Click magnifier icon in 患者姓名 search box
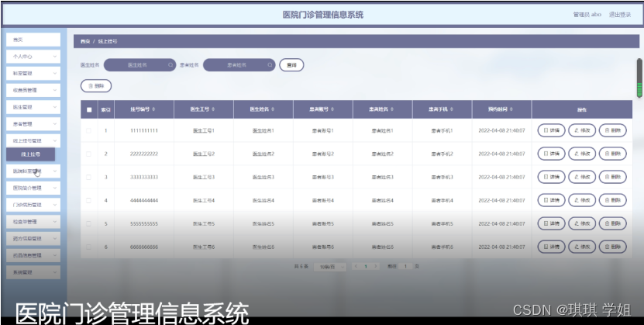 270,65
